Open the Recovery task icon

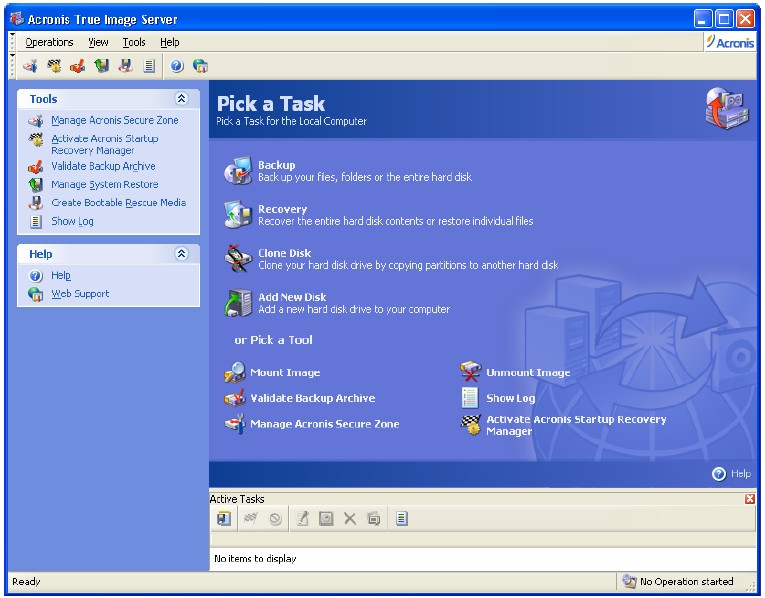tap(238, 215)
